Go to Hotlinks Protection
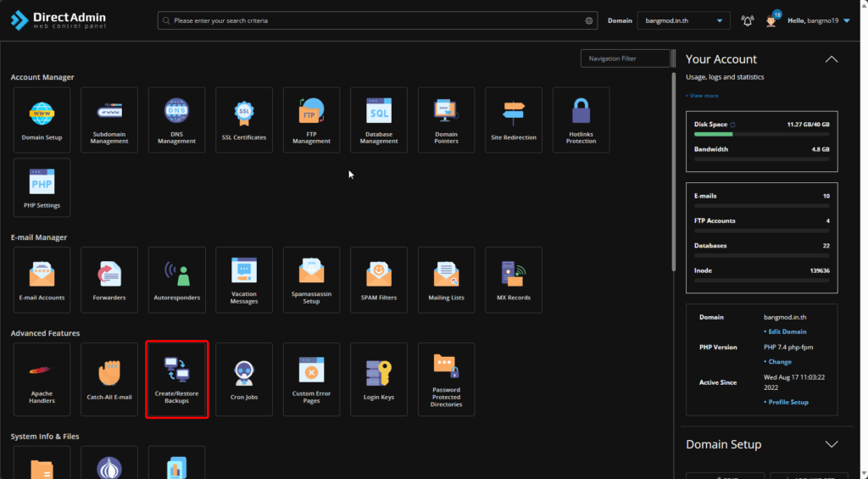Viewport: 868px width, 479px height. coord(581,120)
